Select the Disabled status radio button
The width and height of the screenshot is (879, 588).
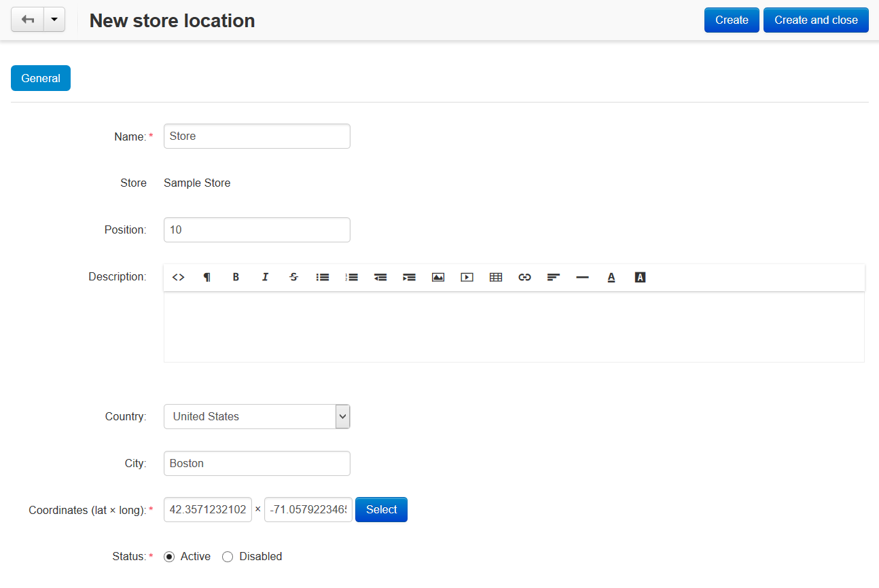pos(228,557)
